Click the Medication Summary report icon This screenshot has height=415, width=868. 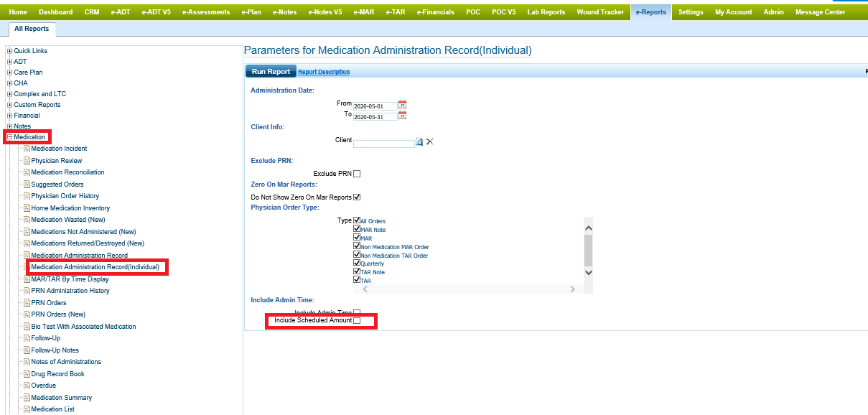pos(27,398)
